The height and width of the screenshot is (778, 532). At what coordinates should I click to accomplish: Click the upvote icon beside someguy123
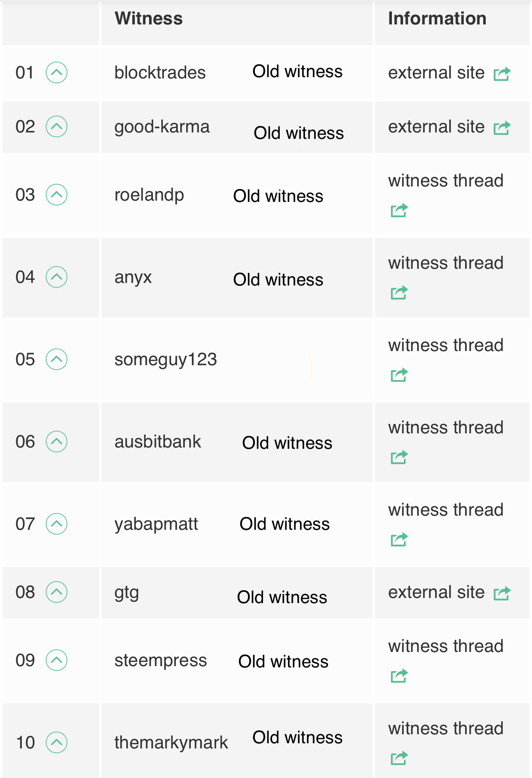point(57,359)
